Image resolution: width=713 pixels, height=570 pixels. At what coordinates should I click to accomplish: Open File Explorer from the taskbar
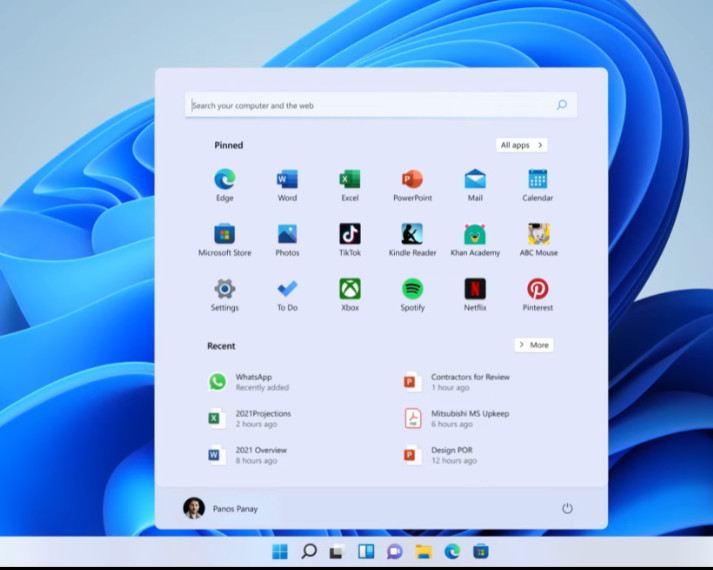click(x=423, y=551)
